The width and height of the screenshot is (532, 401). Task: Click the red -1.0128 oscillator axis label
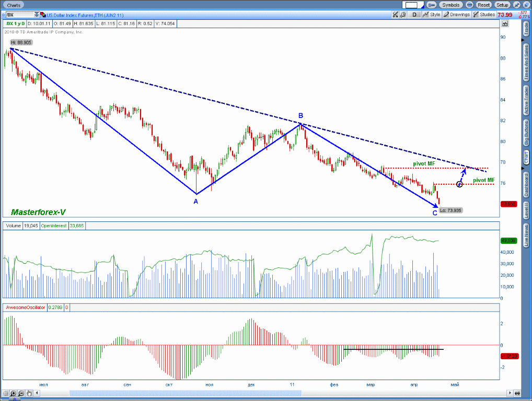pos(510,356)
